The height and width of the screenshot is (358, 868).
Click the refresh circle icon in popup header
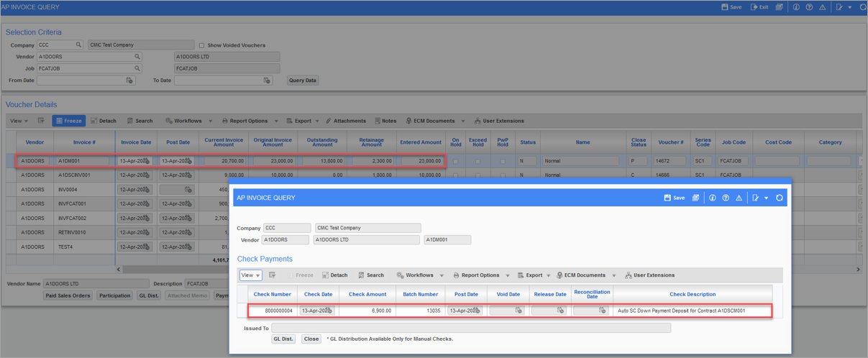pos(779,198)
